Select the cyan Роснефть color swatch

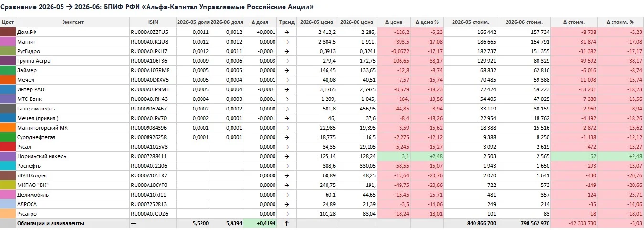pyautogui.click(x=8, y=166)
